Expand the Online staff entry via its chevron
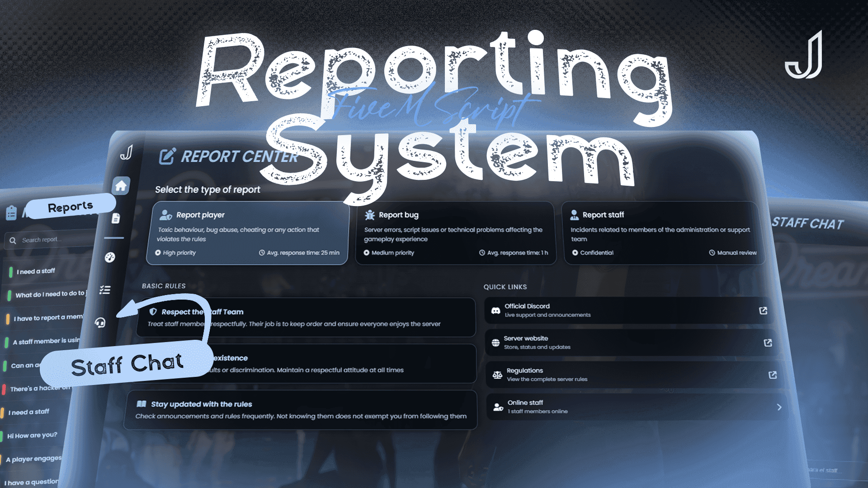Viewport: 868px width, 488px height. (779, 407)
